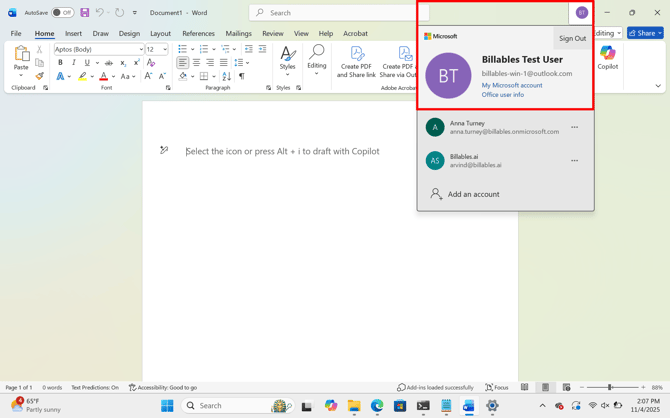Switch to Read Mode view in status bar
670x418 pixels.
tap(525, 388)
